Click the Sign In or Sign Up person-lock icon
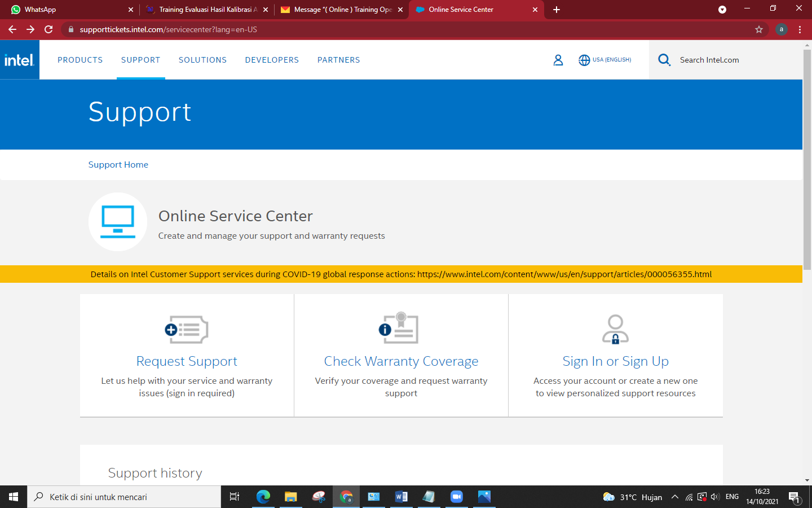The width and height of the screenshot is (812, 508). pyautogui.click(x=615, y=329)
